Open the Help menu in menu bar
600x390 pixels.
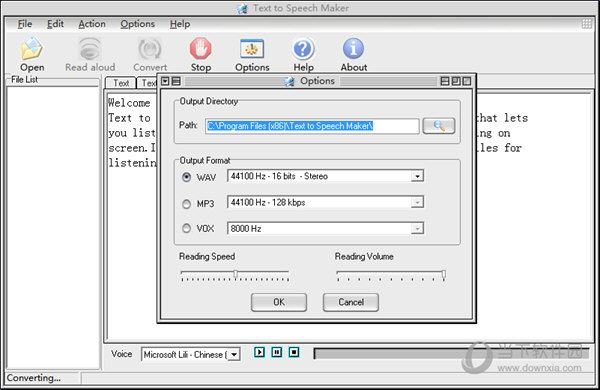point(180,24)
